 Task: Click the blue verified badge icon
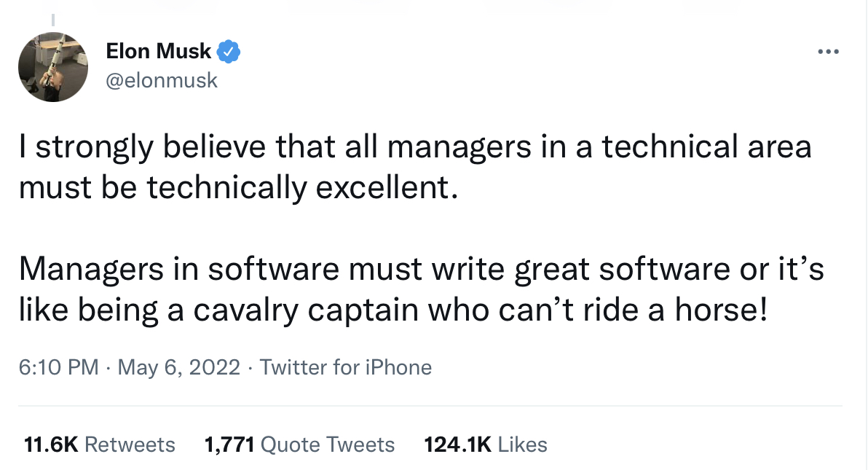[x=229, y=52]
